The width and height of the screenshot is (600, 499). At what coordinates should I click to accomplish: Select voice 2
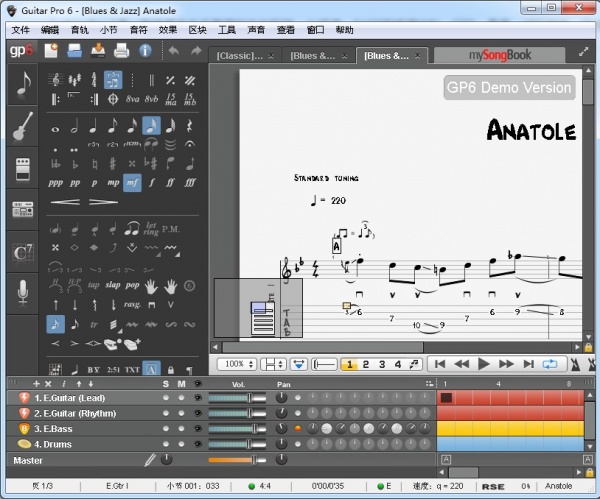[x=365, y=364]
